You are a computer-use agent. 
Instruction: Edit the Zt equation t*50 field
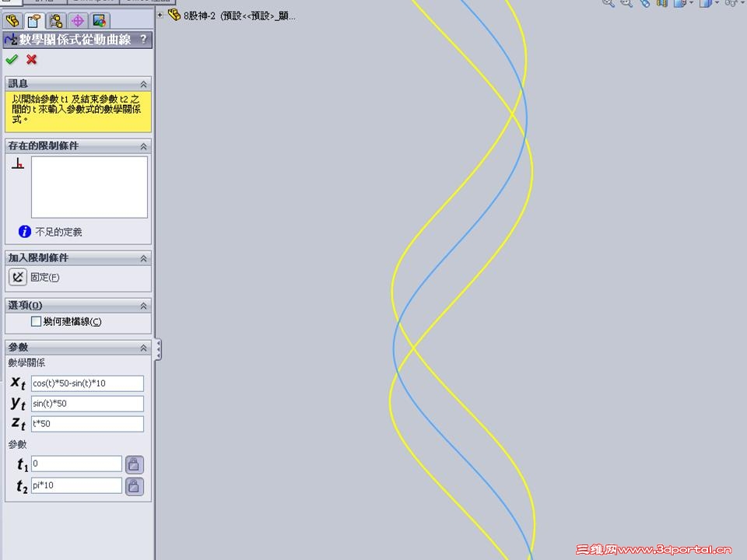[87, 424]
